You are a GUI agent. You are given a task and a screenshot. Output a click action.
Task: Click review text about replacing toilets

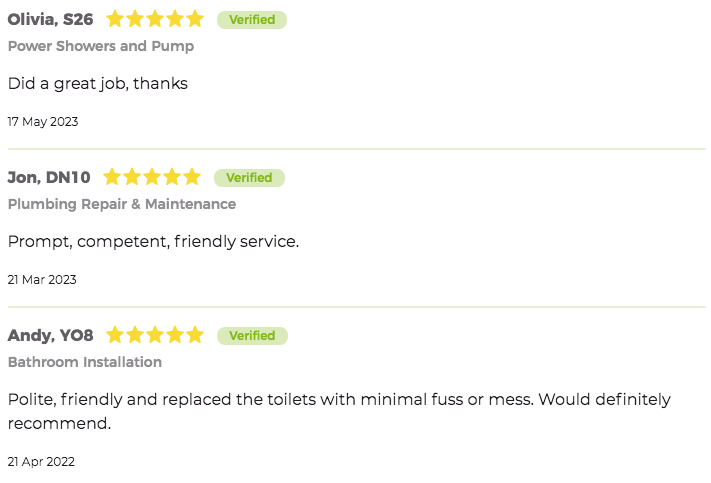(339, 411)
